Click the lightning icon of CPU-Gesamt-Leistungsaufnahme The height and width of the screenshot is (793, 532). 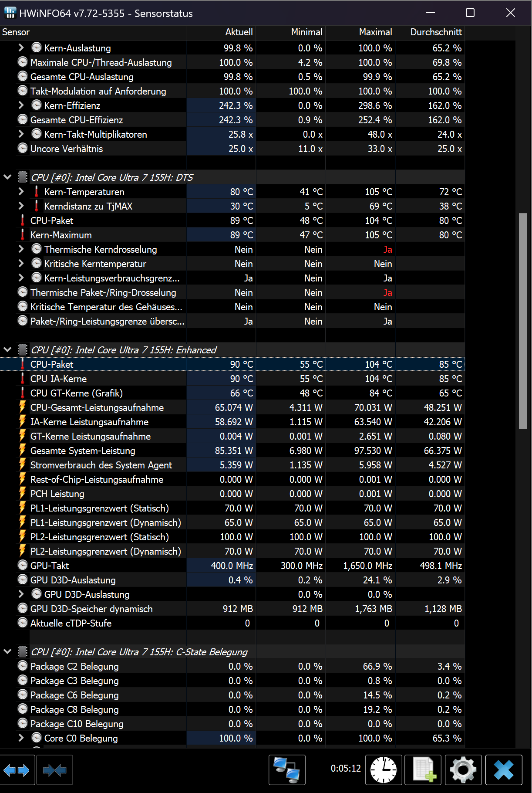(23, 407)
